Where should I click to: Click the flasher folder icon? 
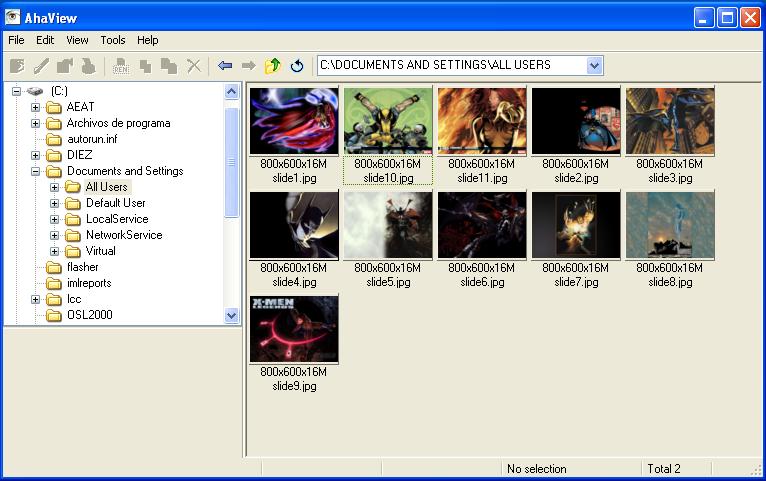coord(54,267)
